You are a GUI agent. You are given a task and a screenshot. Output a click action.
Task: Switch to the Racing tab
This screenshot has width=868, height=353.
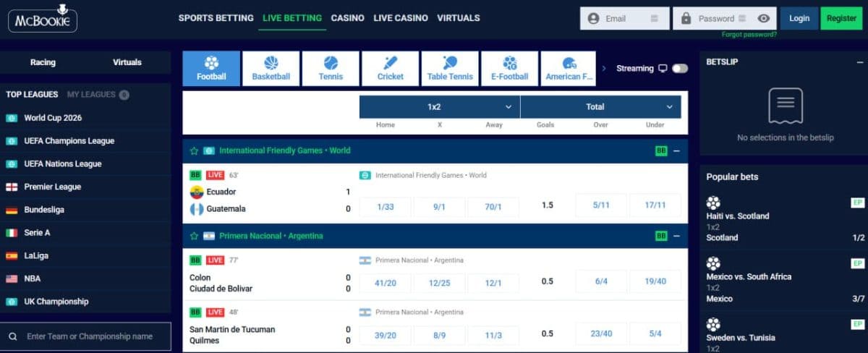43,62
